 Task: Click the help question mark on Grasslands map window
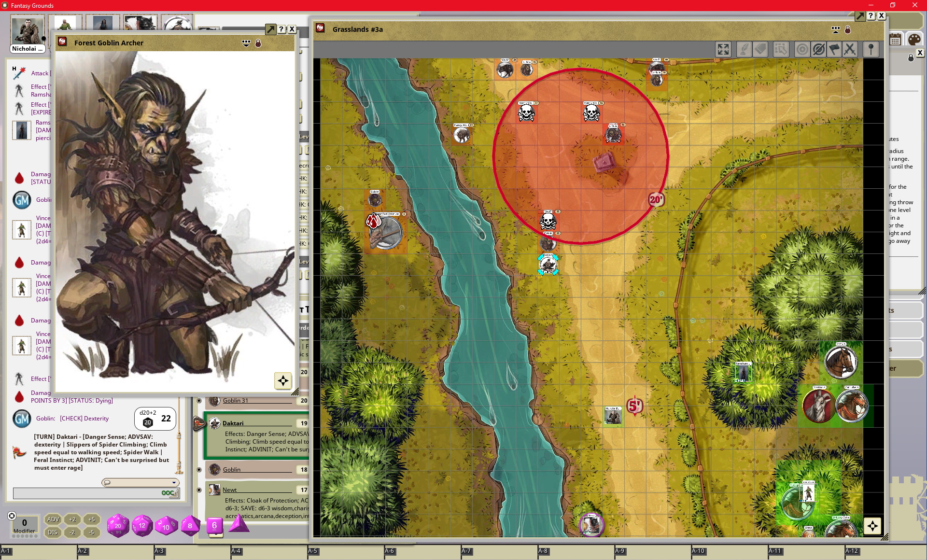click(871, 16)
